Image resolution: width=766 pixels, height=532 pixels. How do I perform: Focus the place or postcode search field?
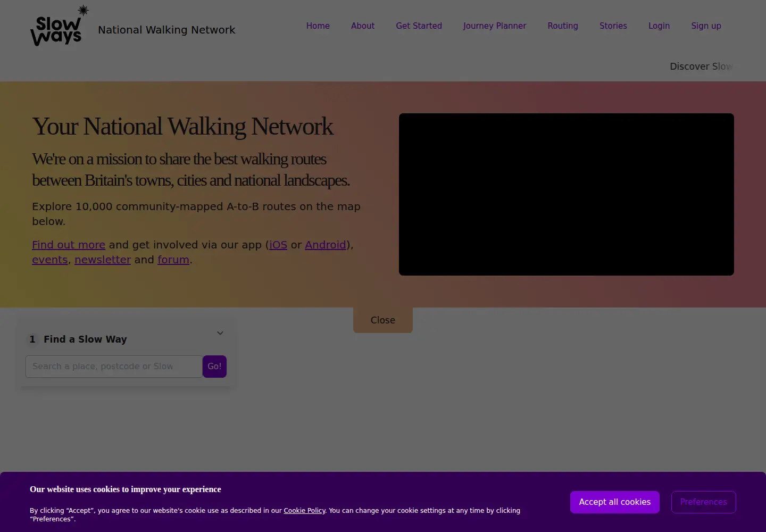tap(114, 367)
